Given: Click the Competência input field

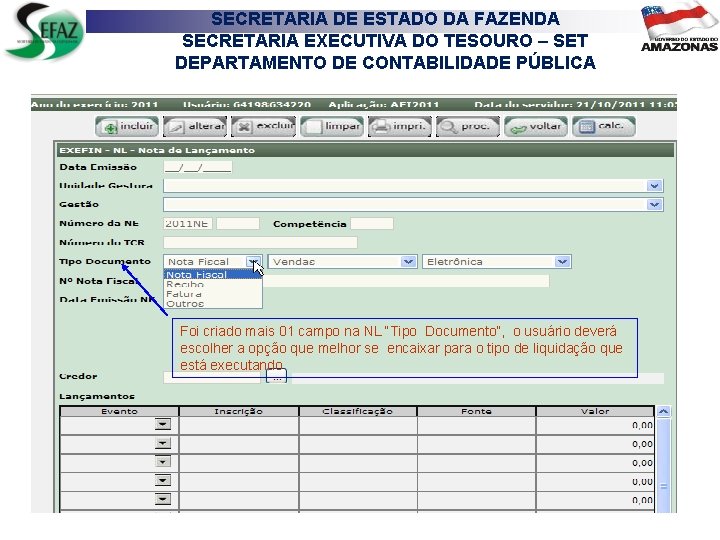Looking at the screenshot, I should point(372,224).
